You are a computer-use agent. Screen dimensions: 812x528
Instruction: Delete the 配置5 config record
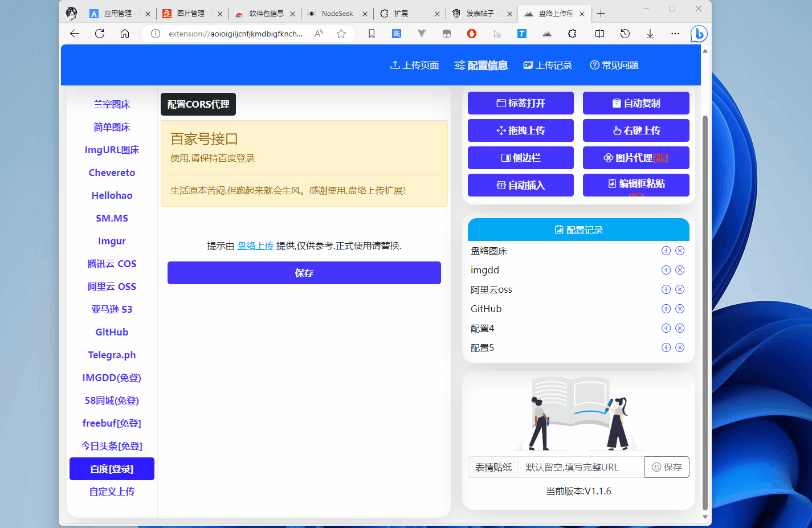[x=680, y=347]
